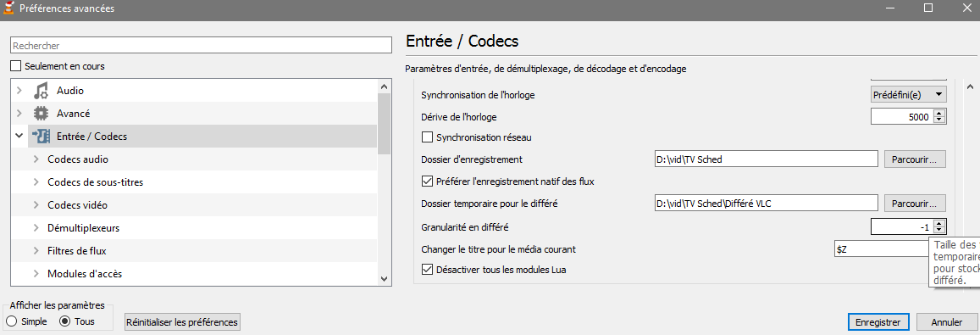Select the Tous radio button
The height and width of the screenshot is (335, 980).
65,321
